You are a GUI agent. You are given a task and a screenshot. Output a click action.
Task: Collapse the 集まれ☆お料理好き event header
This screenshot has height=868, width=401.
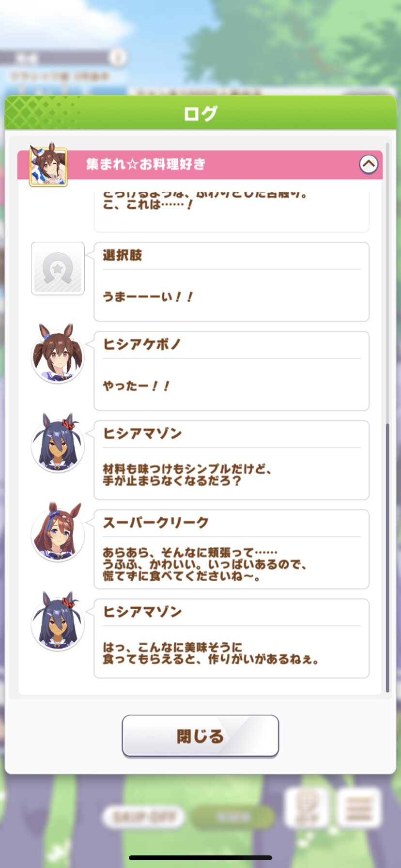(x=369, y=165)
